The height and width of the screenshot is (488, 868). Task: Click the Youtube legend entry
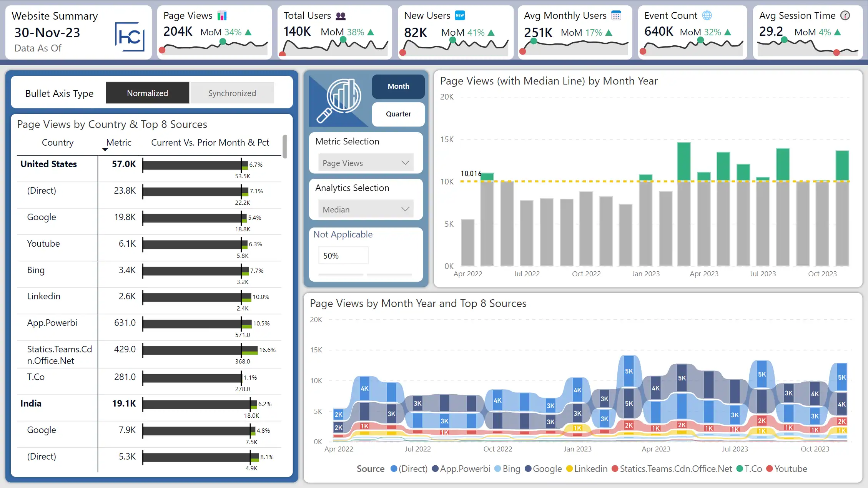tap(787, 469)
